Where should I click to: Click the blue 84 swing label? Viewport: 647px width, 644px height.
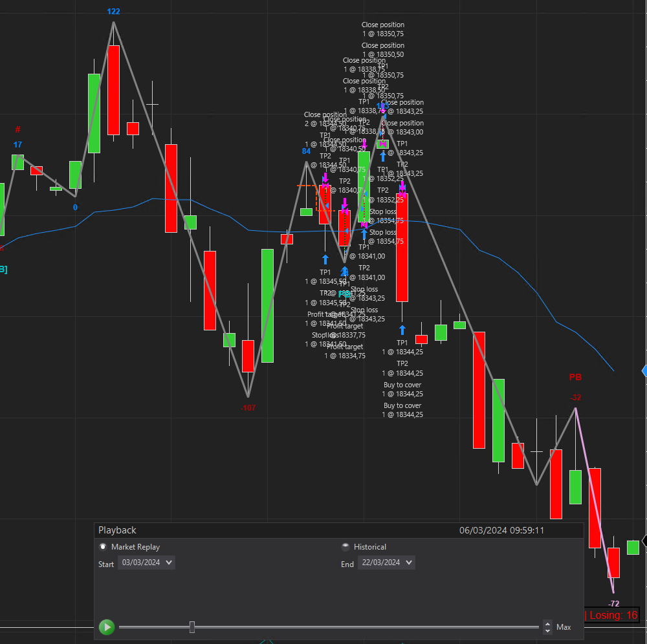point(306,151)
